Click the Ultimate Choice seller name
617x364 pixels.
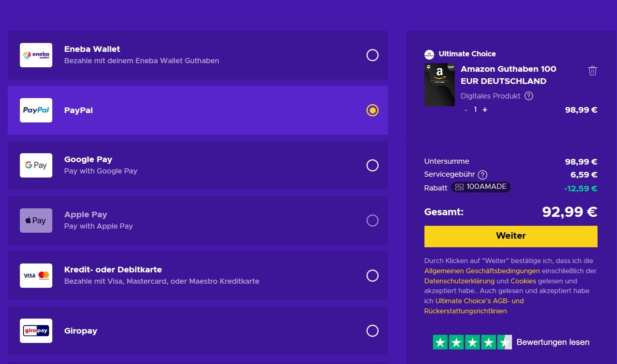pos(467,54)
